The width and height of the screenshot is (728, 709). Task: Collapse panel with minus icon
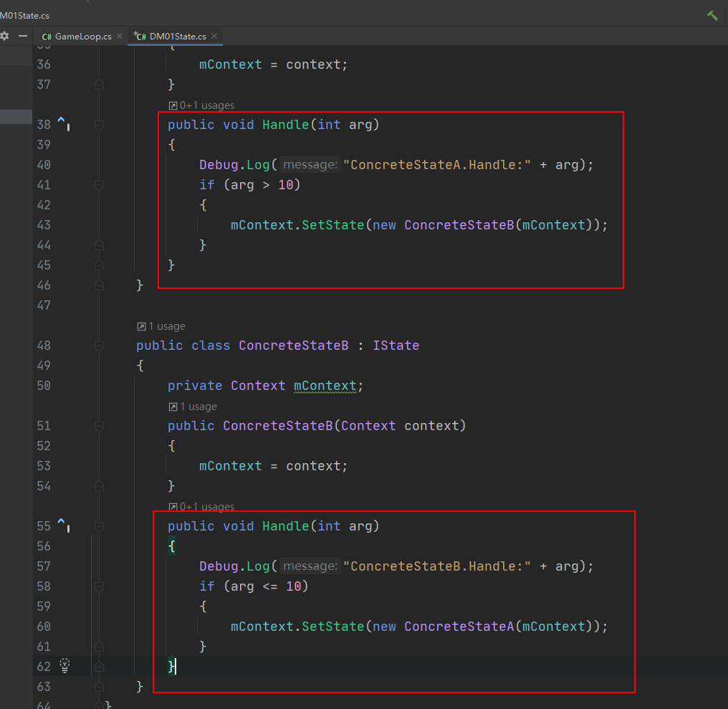tap(23, 36)
